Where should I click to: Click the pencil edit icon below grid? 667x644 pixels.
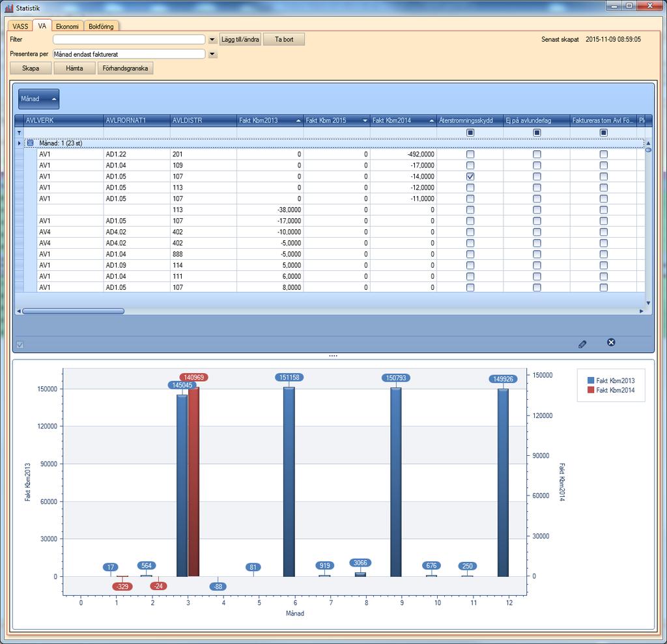pyautogui.click(x=582, y=344)
